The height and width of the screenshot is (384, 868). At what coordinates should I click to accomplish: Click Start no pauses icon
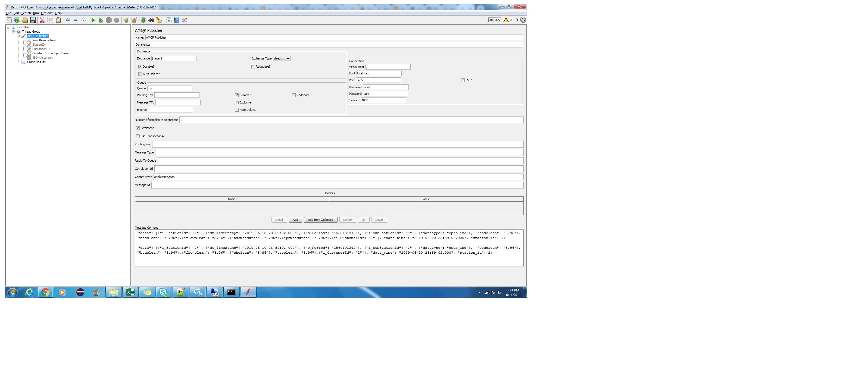[x=100, y=20]
